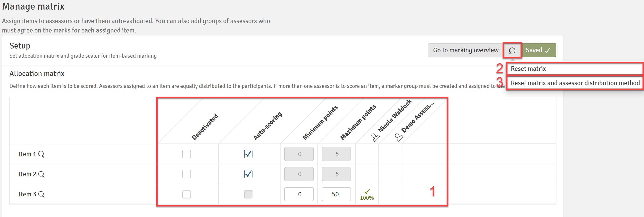Image resolution: width=644 pixels, height=217 pixels.
Task: Click the Demo Assessor person icon
Action: [399, 137]
